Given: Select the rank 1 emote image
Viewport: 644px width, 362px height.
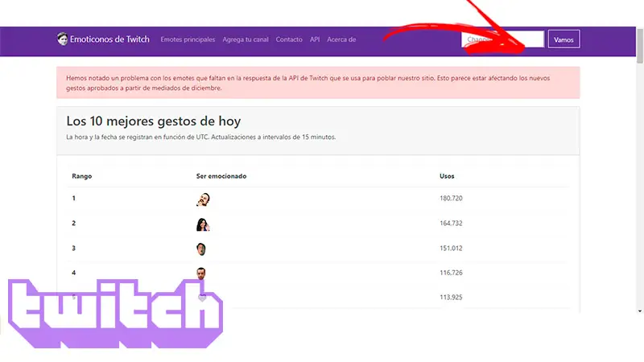Looking at the screenshot, I should click(203, 200).
